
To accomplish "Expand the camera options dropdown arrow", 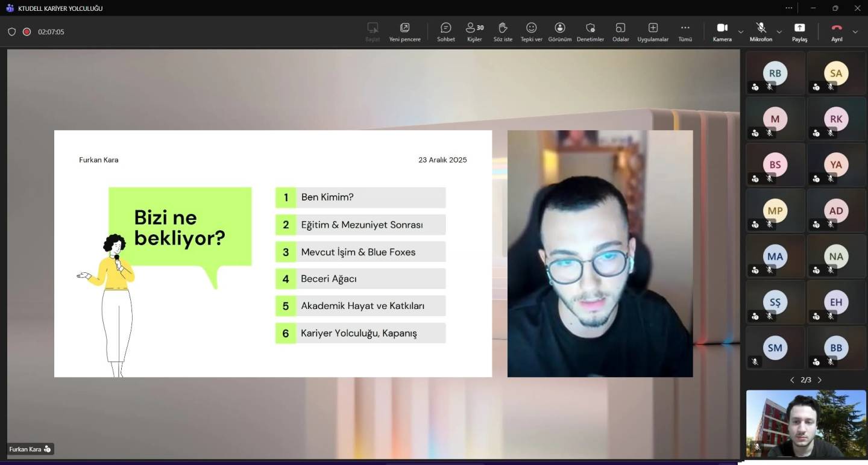I will pyautogui.click(x=741, y=32).
